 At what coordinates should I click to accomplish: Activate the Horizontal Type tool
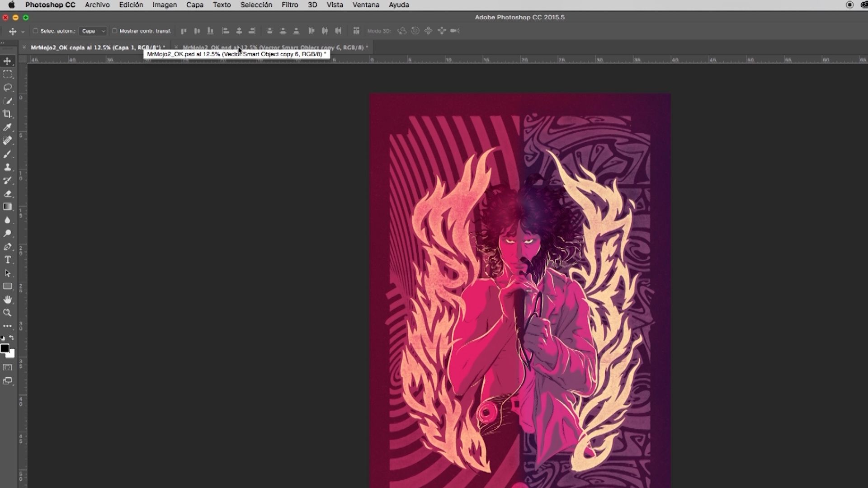[x=8, y=260]
